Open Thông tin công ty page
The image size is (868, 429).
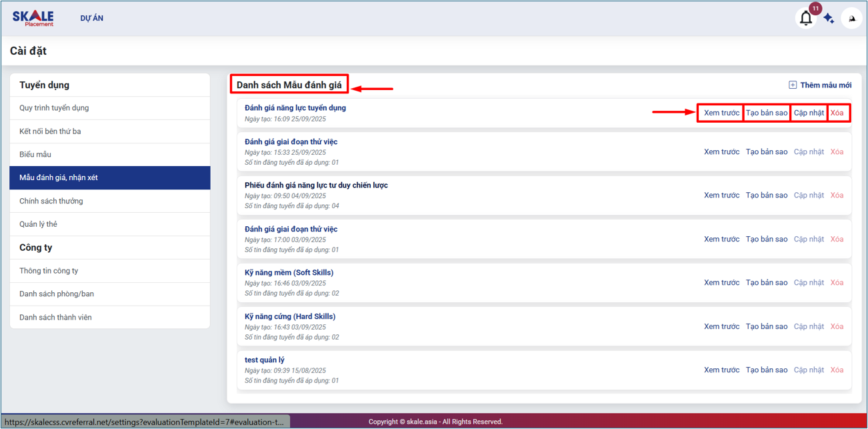[49, 271]
